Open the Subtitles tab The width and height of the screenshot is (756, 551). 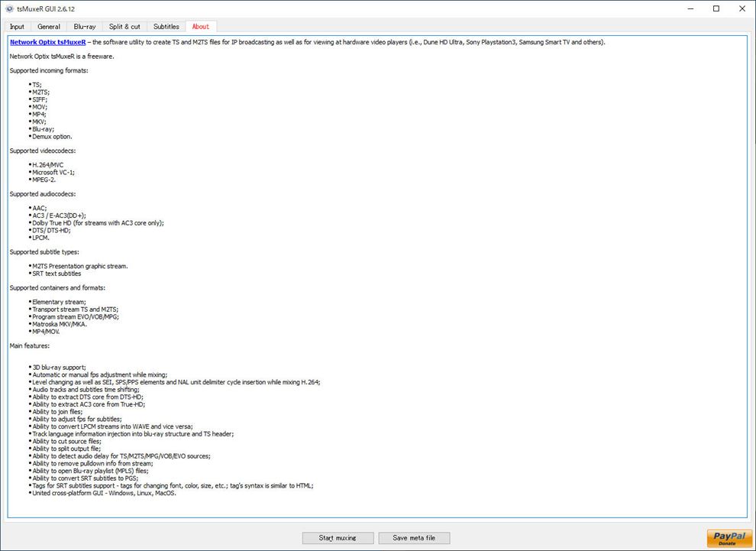point(166,27)
